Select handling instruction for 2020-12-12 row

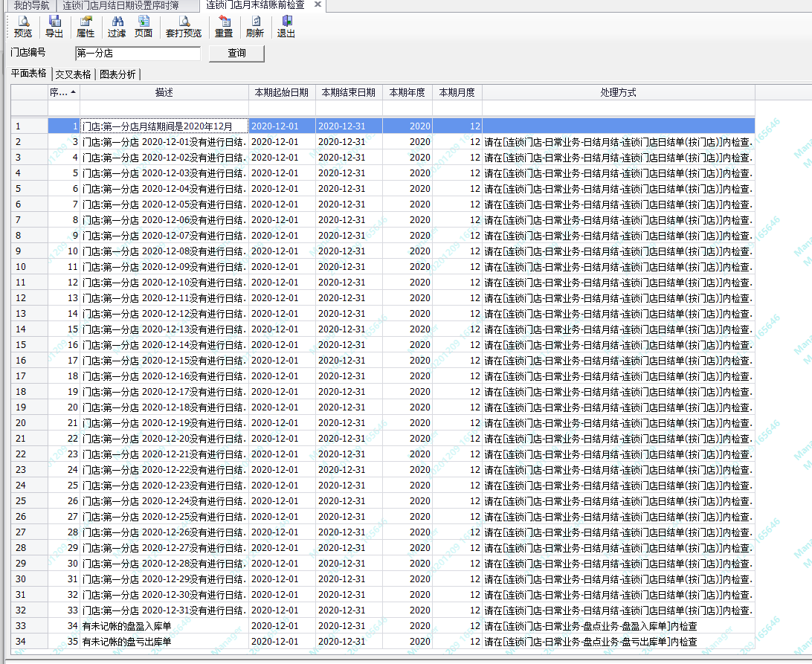[x=619, y=314]
